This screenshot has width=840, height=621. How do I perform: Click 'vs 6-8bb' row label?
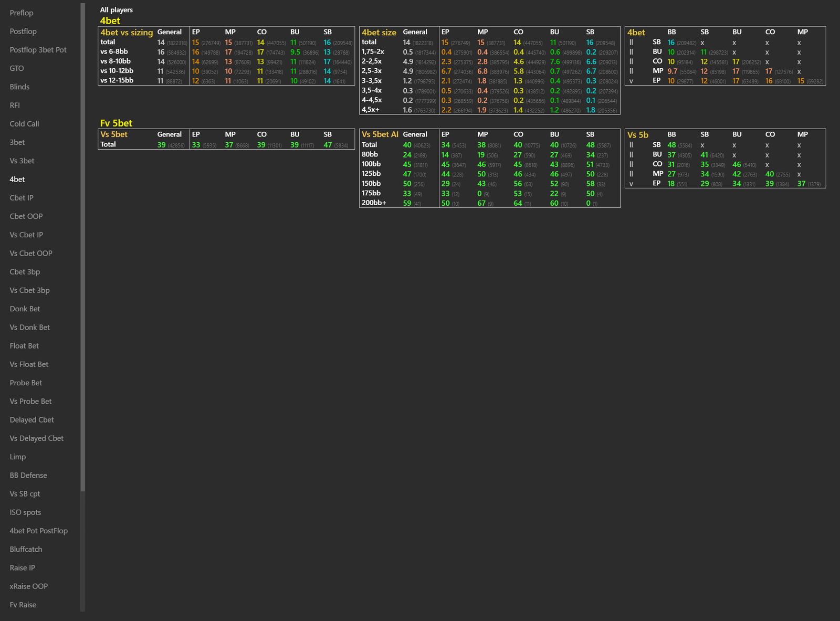point(114,51)
